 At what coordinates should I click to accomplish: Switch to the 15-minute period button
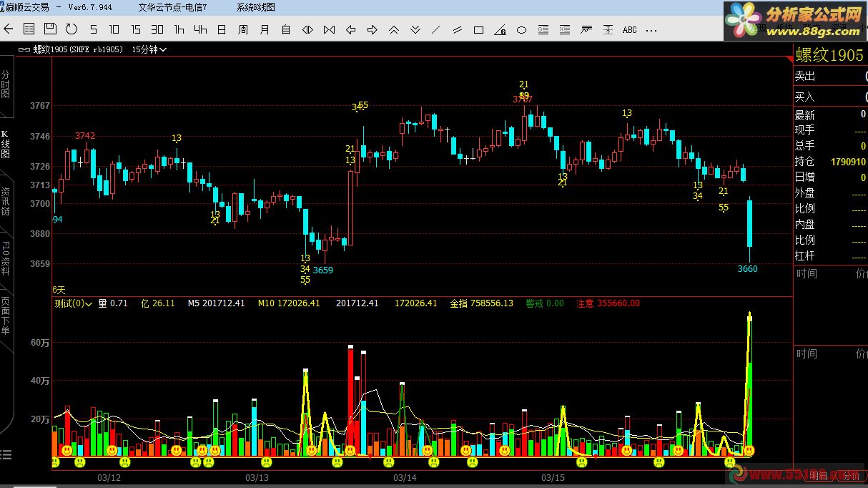136,29
